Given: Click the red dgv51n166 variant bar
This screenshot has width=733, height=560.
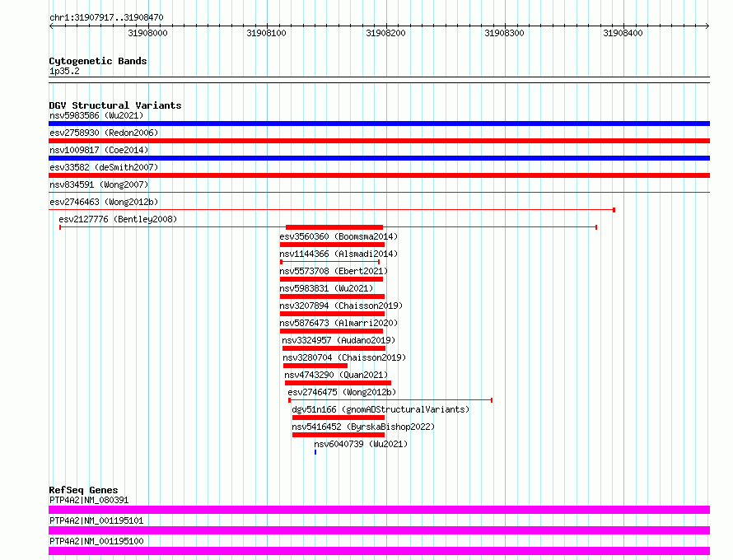Looking at the screenshot, I should tap(338, 418).
